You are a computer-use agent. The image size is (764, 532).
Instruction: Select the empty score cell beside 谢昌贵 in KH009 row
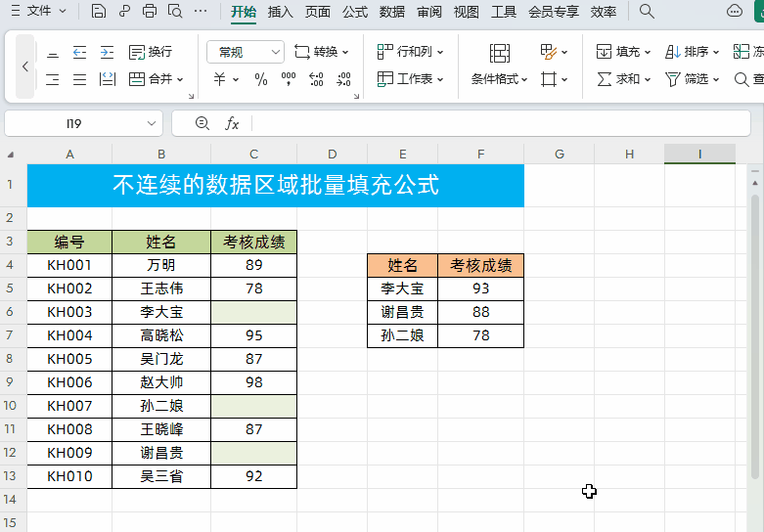254,453
